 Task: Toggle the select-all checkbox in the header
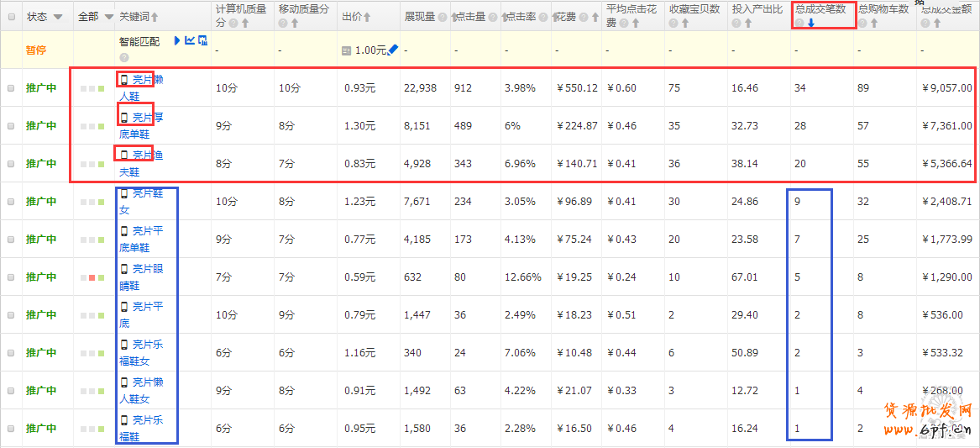11,17
